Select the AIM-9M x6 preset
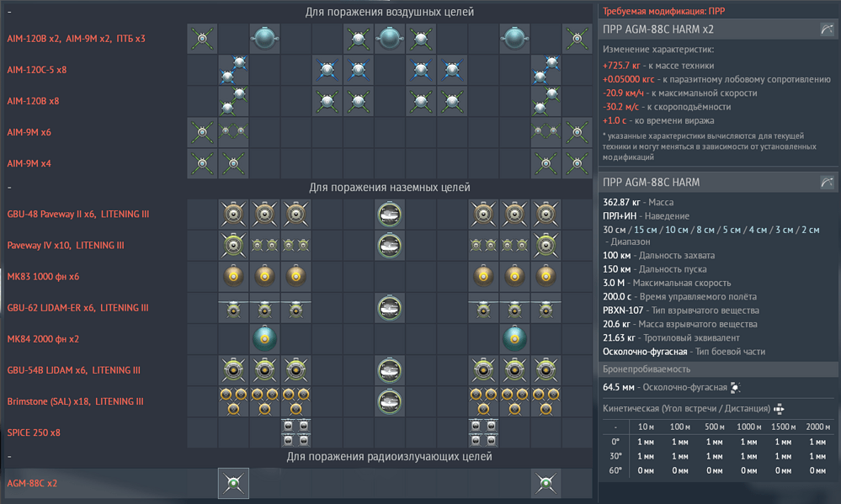Screen dimensions: 841x504 pyautogui.click(x=29, y=132)
